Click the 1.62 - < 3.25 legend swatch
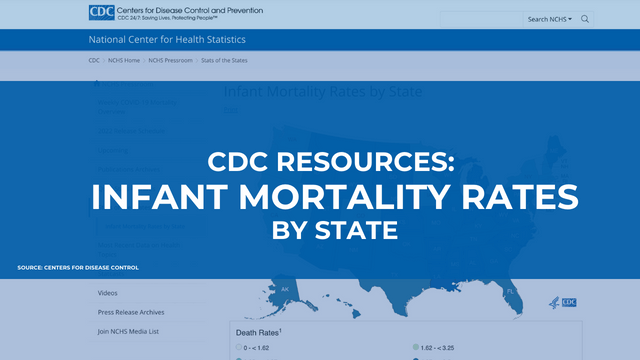640x360 pixels. (416, 347)
